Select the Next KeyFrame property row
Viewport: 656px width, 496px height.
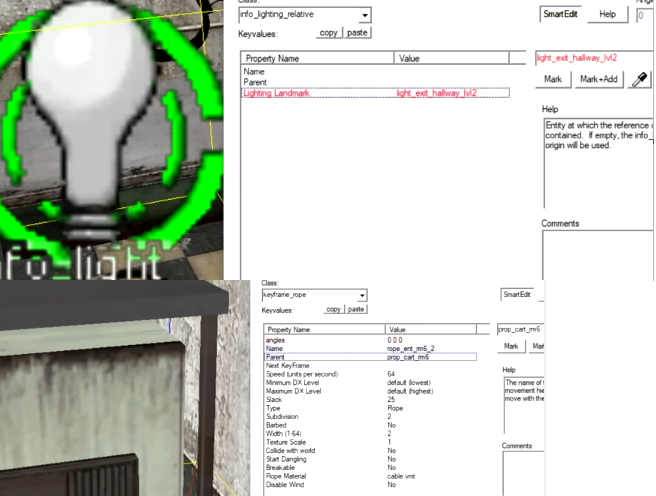click(x=370, y=366)
